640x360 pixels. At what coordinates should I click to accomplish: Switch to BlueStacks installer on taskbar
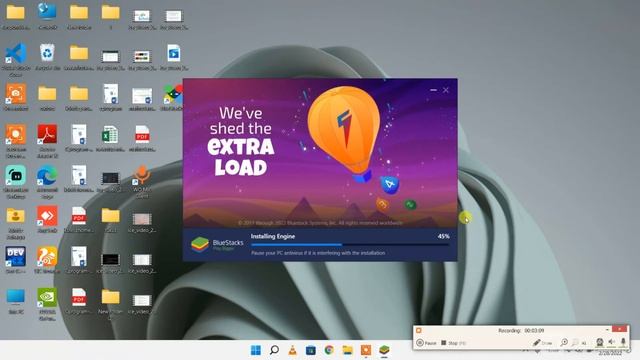[384, 350]
